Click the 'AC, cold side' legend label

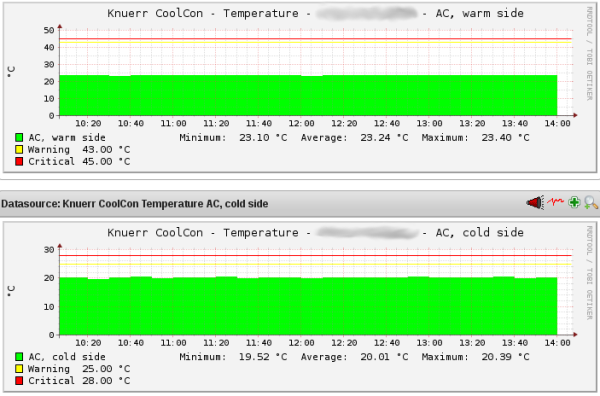(67, 357)
